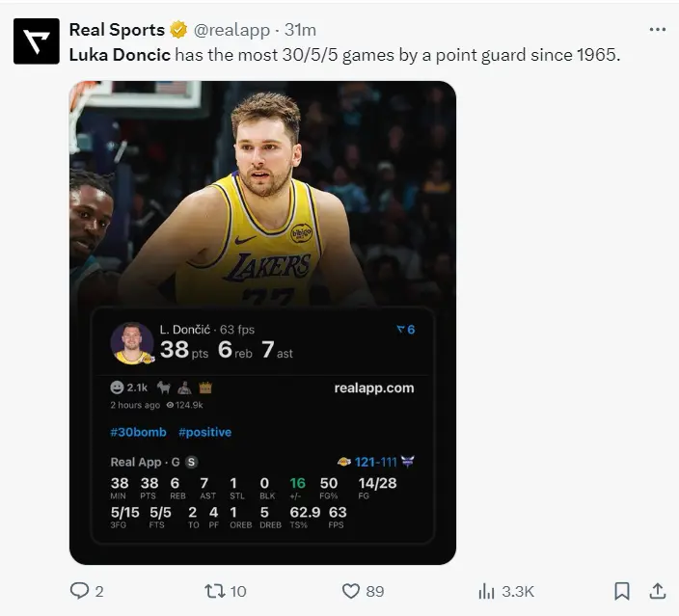Select the #positive hashtag
The height and width of the screenshot is (616, 679).
[204, 432]
